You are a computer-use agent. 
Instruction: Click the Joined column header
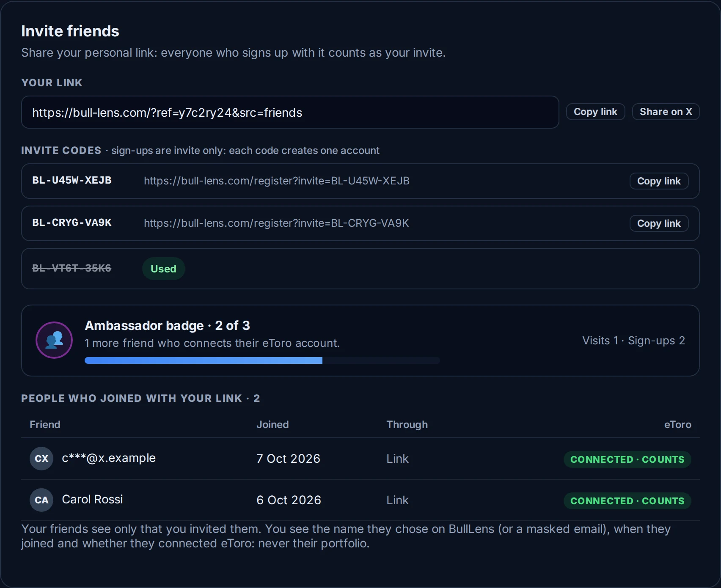272,424
